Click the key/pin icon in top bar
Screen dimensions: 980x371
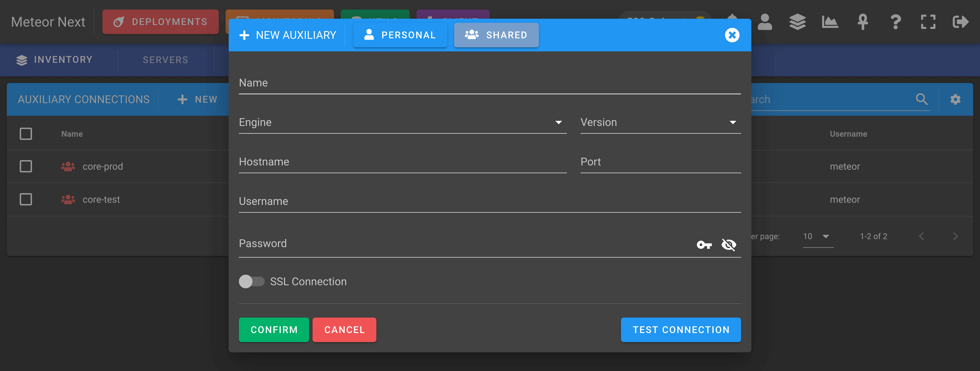(x=862, y=22)
